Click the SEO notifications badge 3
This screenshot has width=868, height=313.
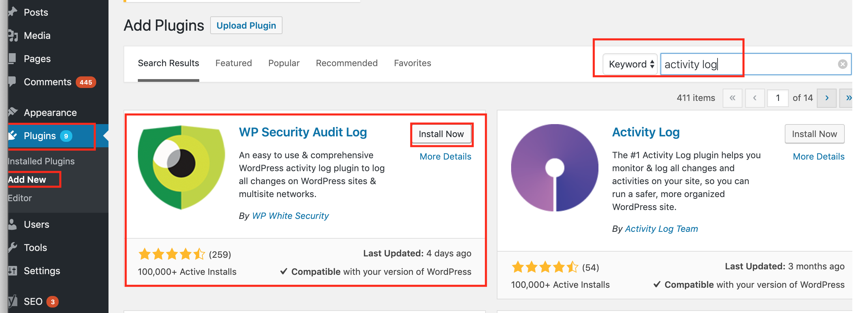pyautogui.click(x=53, y=302)
